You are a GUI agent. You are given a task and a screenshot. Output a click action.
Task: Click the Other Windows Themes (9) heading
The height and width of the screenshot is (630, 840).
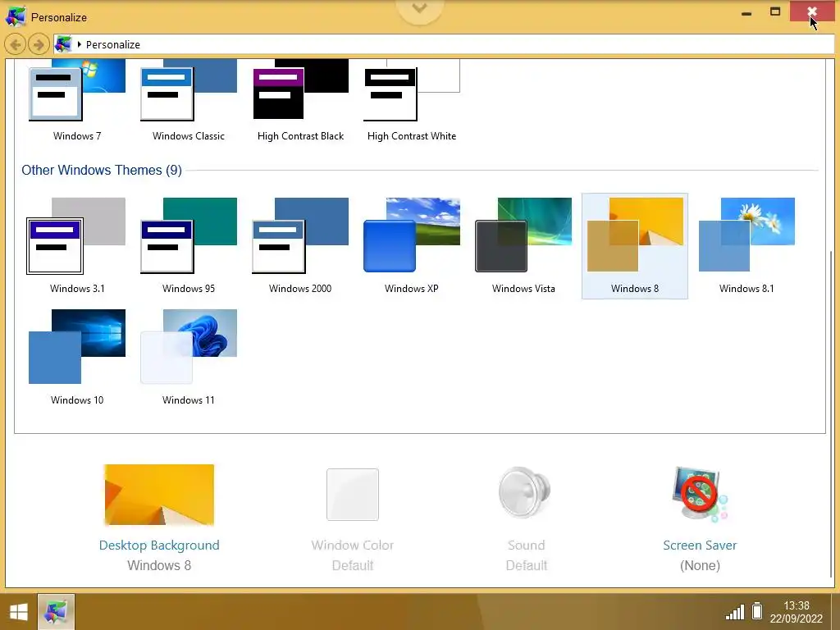(x=102, y=170)
